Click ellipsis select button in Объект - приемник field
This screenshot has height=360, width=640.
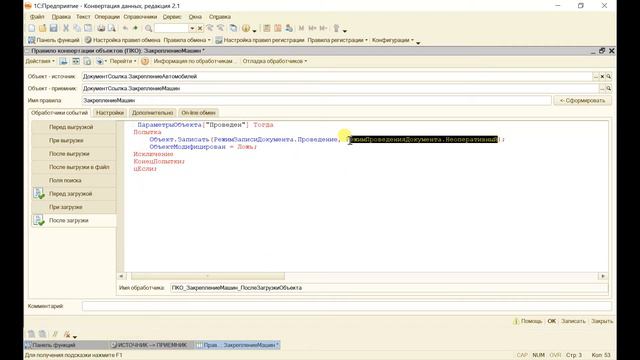click(602, 88)
